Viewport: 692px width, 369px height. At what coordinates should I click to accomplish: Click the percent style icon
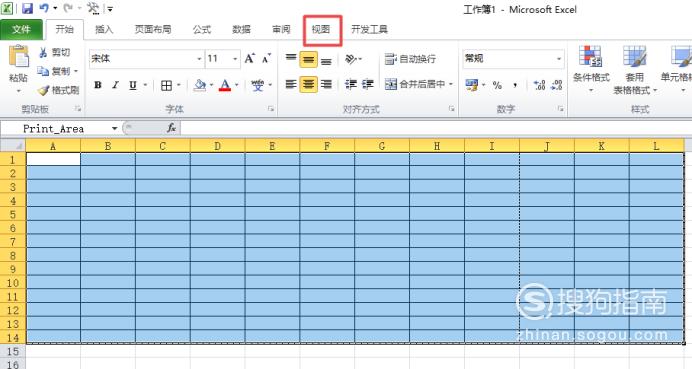pyautogui.click(x=497, y=85)
